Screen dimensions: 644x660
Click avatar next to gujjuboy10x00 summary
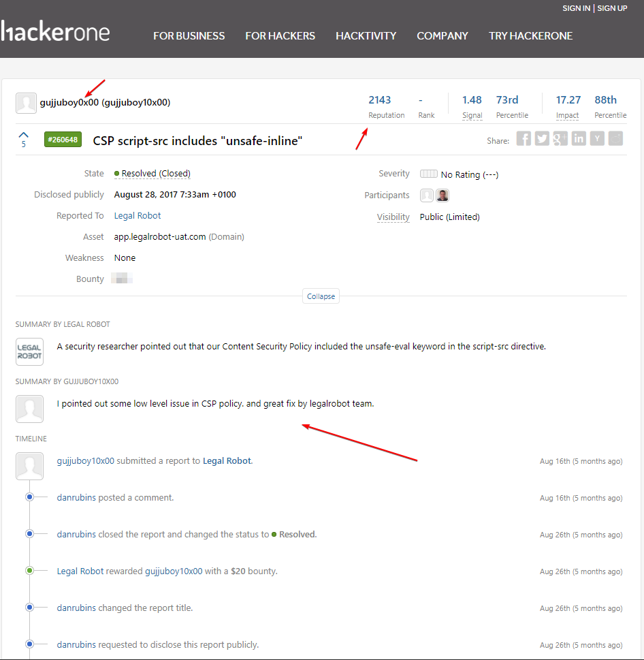[x=29, y=409]
